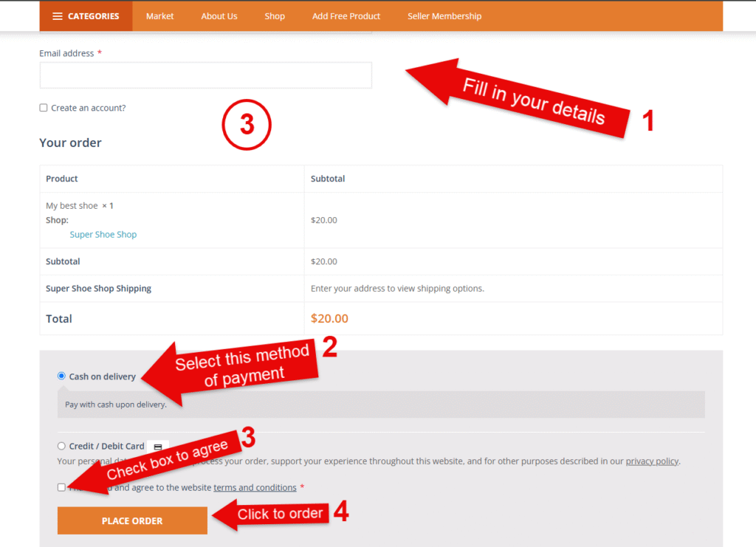Go to the About Us page
Screen dimensions: 756x547
click(219, 16)
